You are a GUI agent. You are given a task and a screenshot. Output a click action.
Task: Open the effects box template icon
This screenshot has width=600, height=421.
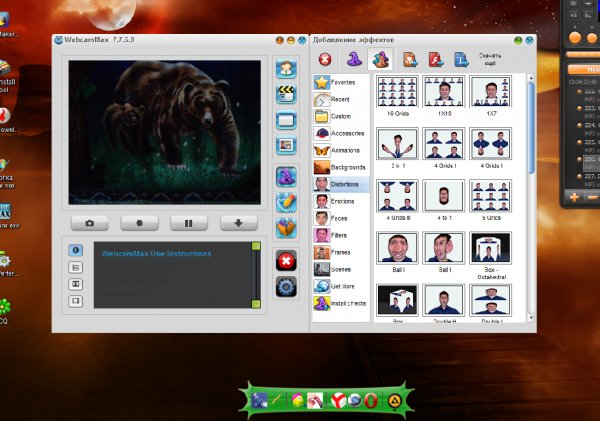click(x=286, y=228)
